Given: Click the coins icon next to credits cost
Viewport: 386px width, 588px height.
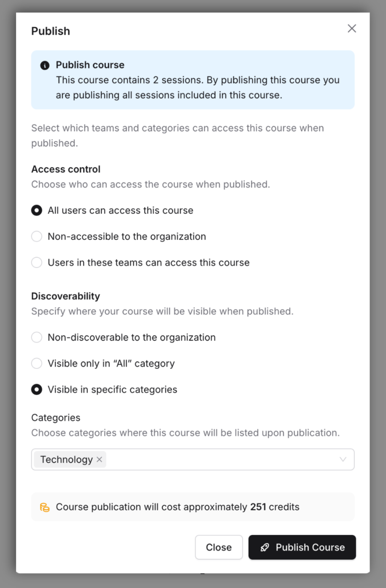Looking at the screenshot, I should (45, 507).
